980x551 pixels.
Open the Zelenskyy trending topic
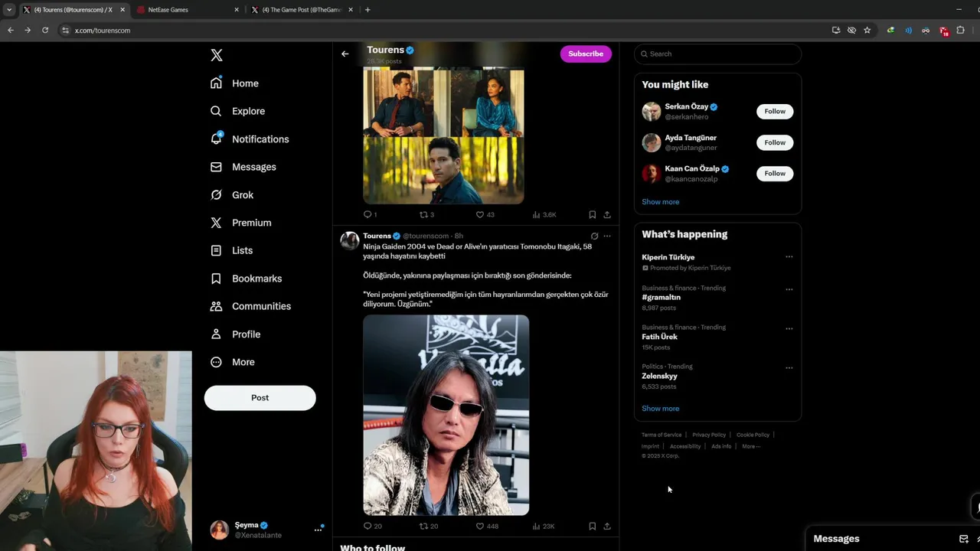[x=660, y=376]
